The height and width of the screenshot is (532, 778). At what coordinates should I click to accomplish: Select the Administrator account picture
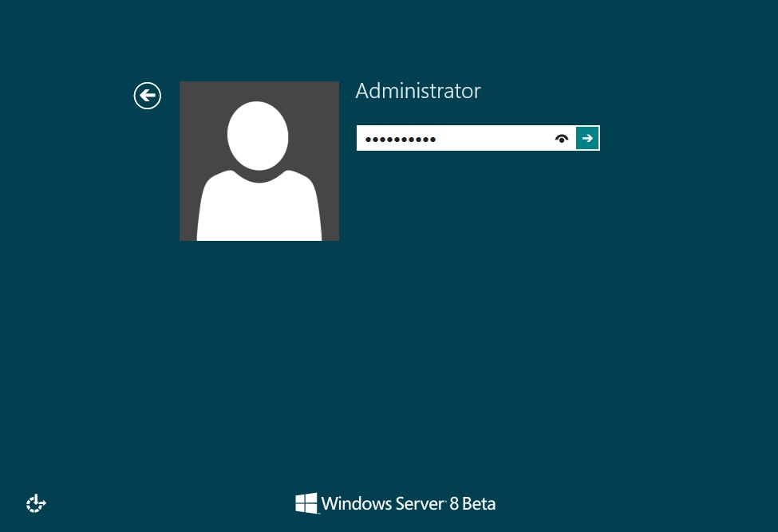[x=259, y=161]
